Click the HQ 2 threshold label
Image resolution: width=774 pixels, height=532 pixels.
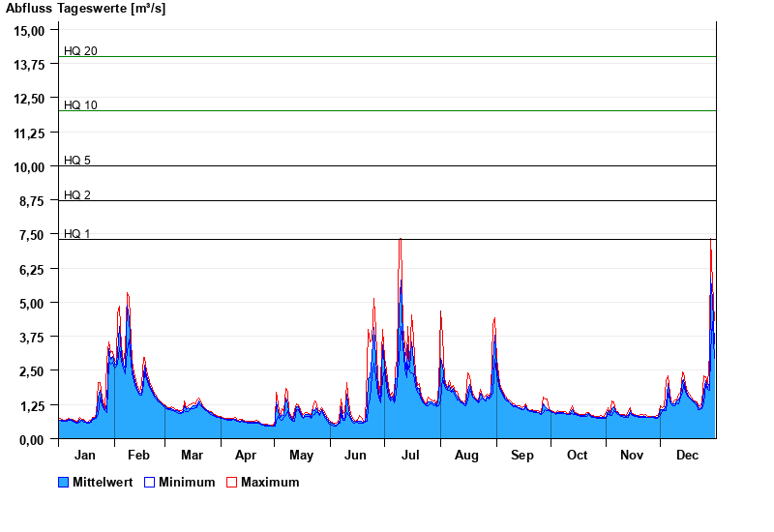point(77,195)
